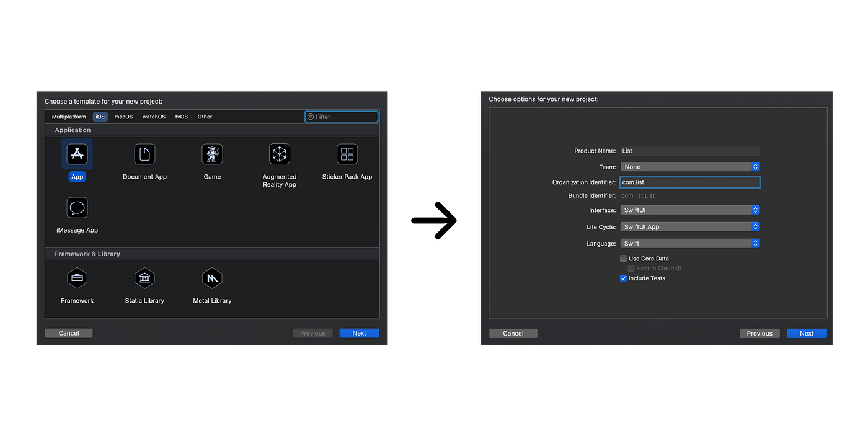This screenshot has width=868, height=436.
Task: Select the Multiplatform tab
Action: pyautogui.click(x=68, y=117)
